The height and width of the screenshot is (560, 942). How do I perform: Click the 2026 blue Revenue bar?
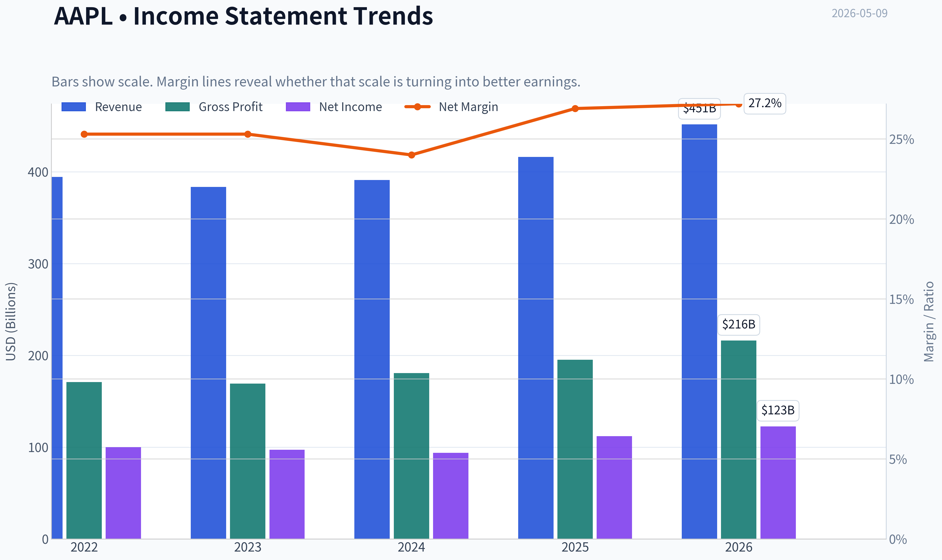pos(699,331)
